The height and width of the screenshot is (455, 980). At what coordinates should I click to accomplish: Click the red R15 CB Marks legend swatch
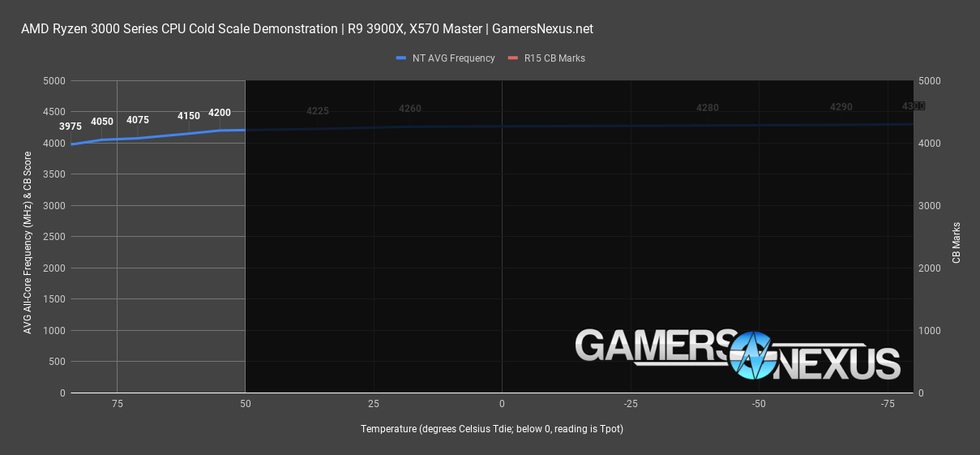coord(514,58)
